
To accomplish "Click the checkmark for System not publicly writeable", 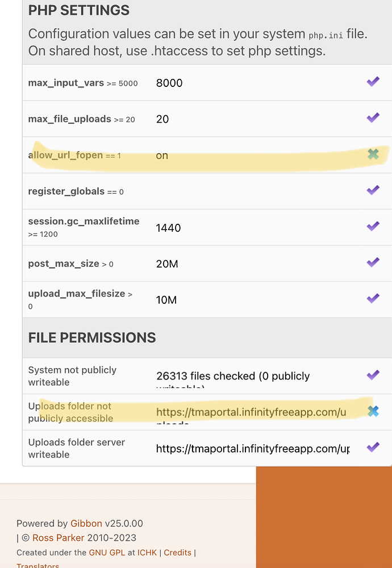I will point(373,375).
